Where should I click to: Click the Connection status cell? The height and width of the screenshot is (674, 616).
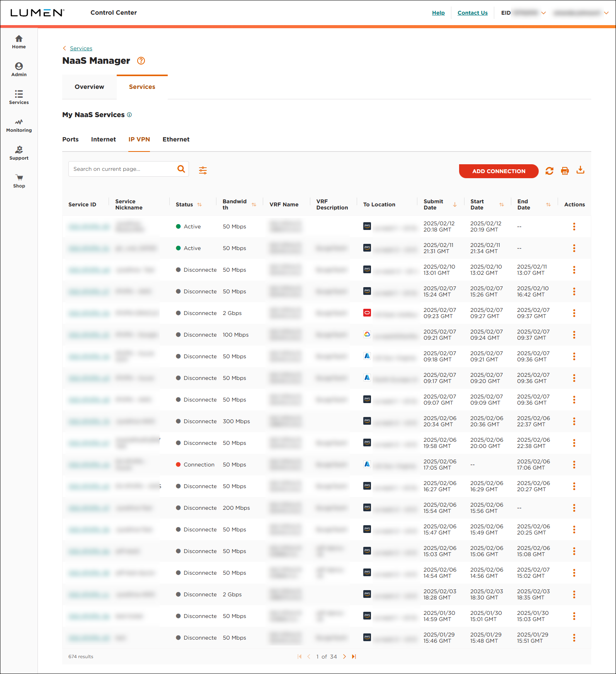(x=199, y=465)
